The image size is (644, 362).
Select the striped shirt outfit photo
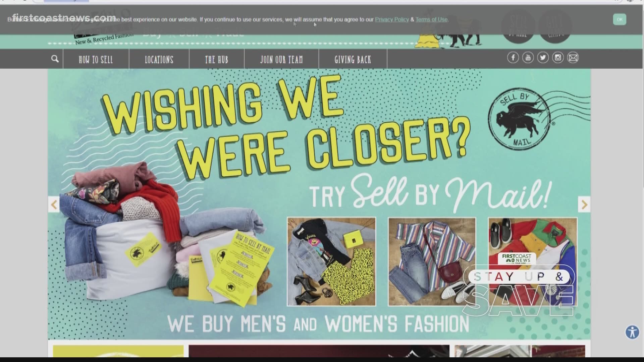(432, 261)
